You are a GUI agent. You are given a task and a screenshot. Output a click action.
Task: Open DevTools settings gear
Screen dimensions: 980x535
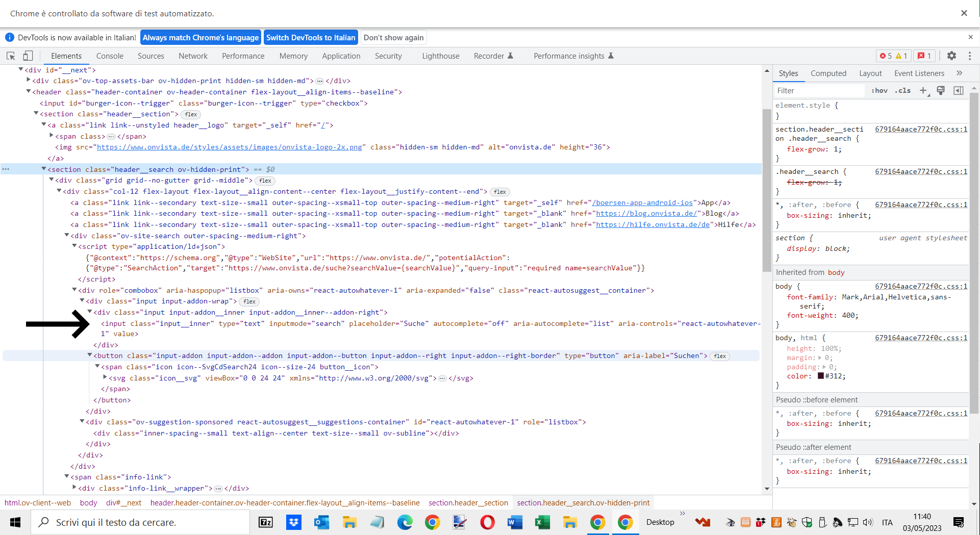pyautogui.click(x=951, y=56)
